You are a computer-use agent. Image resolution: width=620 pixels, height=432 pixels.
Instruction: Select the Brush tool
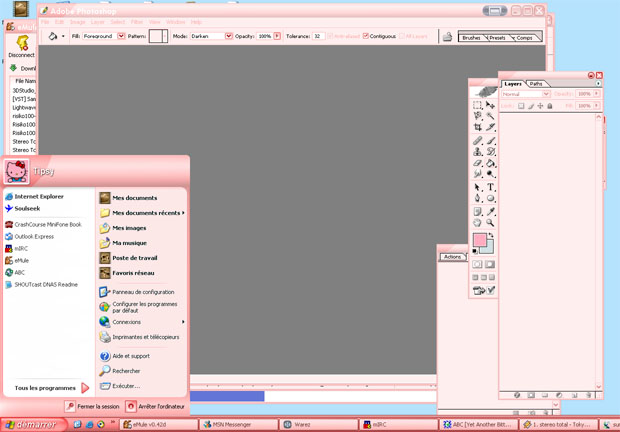click(490, 141)
